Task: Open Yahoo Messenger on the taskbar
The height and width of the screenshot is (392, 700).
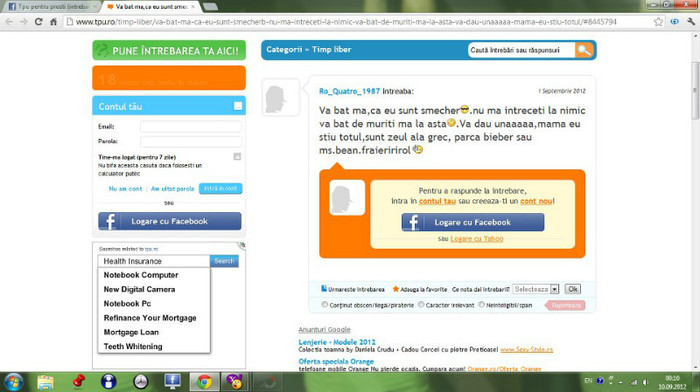Action: 234,382
